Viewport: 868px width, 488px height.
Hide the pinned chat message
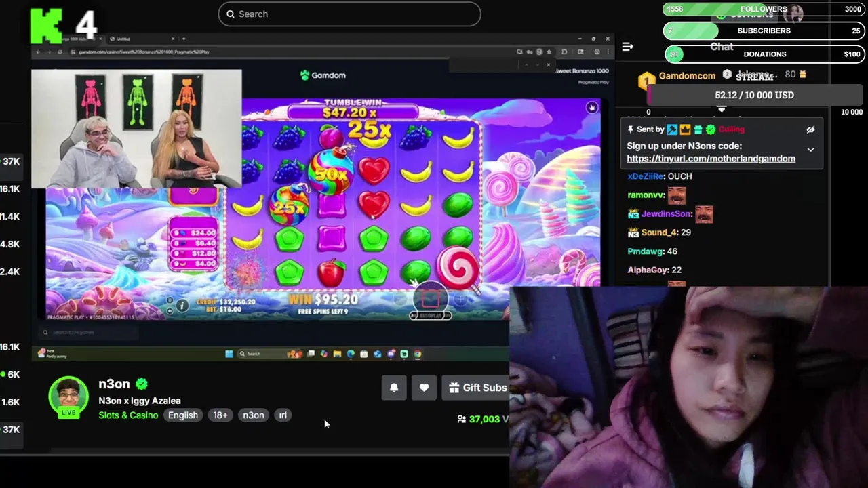(810, 129)
